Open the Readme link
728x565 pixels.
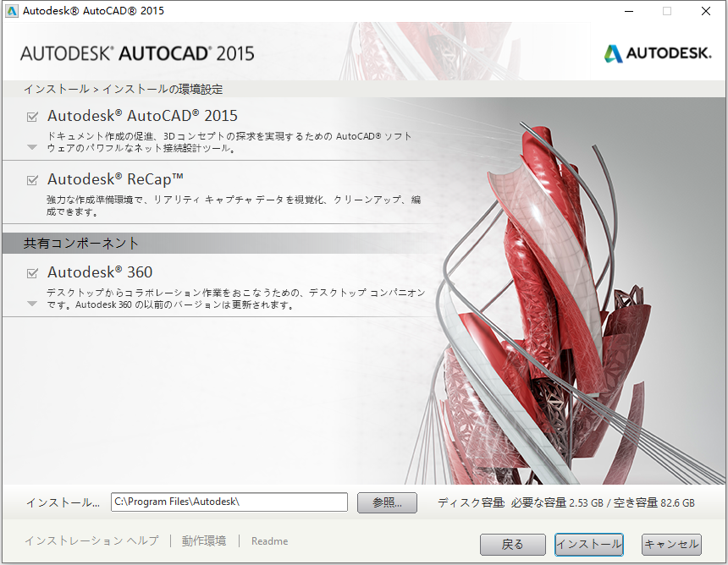tap(269, 541)
